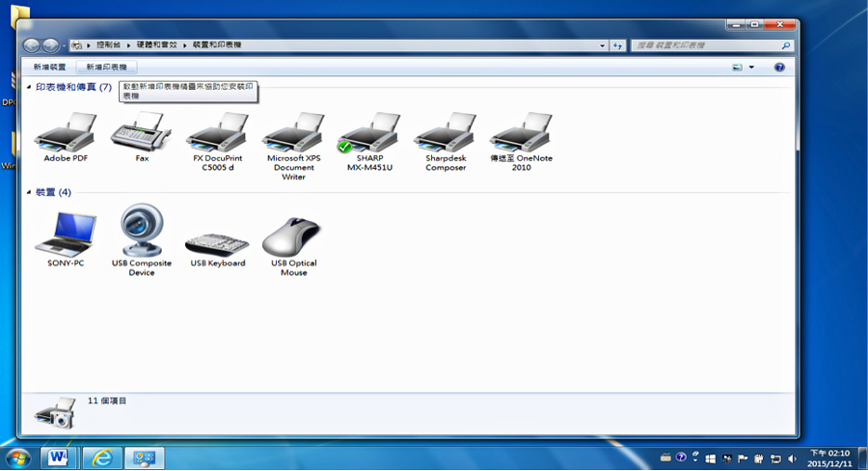
Task: Select the Sharpdesk Composer printer
Action: point(446,141)
